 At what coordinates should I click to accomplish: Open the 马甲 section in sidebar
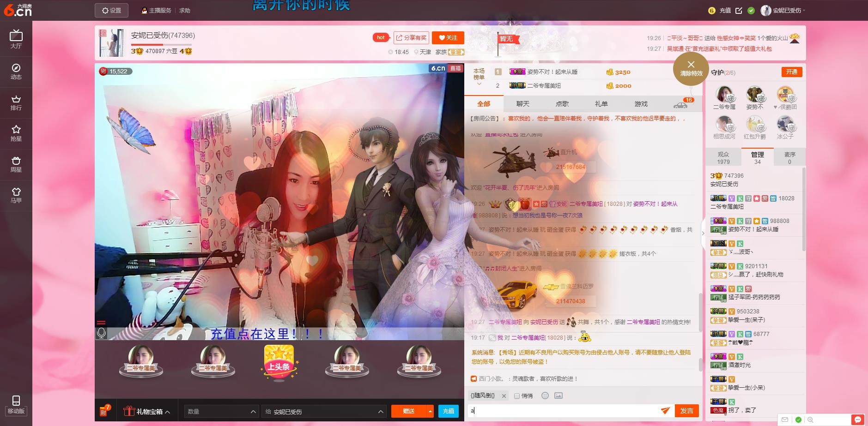(16, 195)
